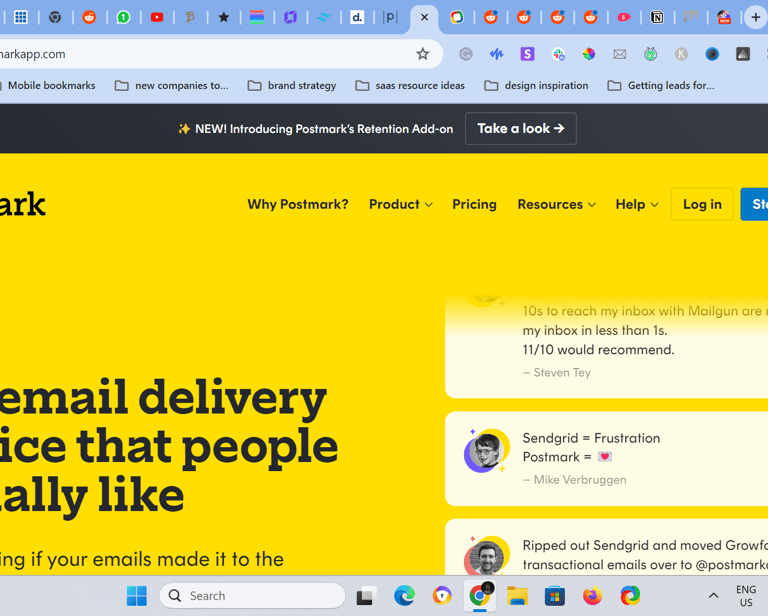Click the dark blue circle extension icon
The image size is (768, 616).
coord(712,54)
